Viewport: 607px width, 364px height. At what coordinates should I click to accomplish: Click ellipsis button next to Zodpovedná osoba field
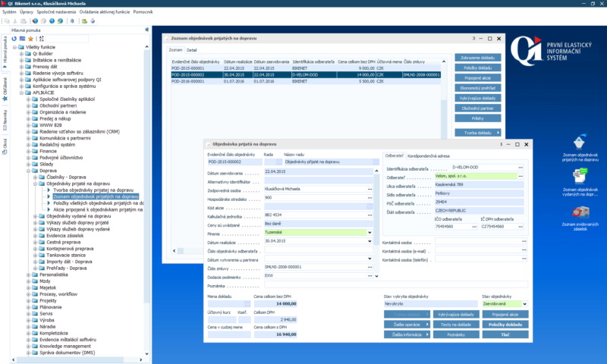[x=370, y=189]
